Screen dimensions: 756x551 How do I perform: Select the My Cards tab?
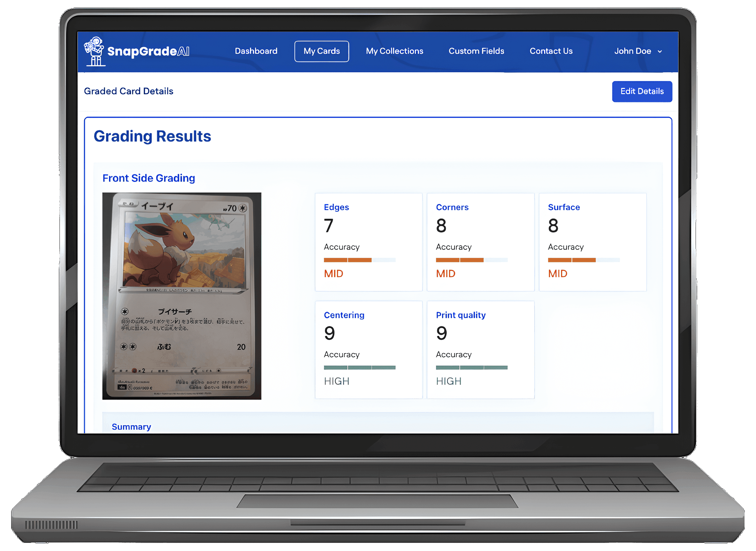pos(322,51)
